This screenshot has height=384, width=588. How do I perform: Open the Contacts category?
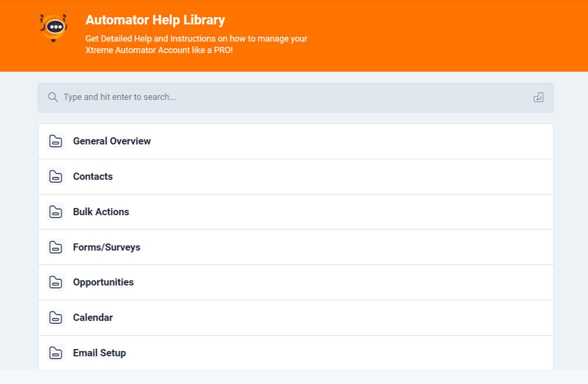point(296,176)
